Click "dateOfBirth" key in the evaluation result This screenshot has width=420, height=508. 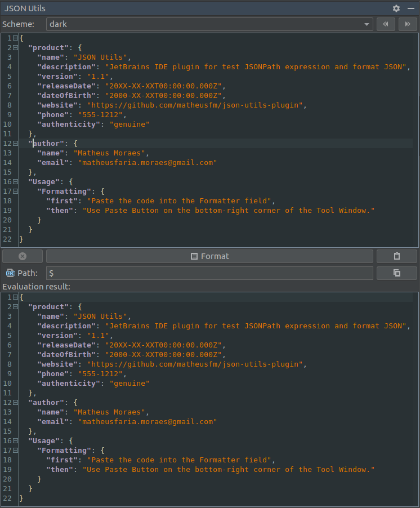69,355
